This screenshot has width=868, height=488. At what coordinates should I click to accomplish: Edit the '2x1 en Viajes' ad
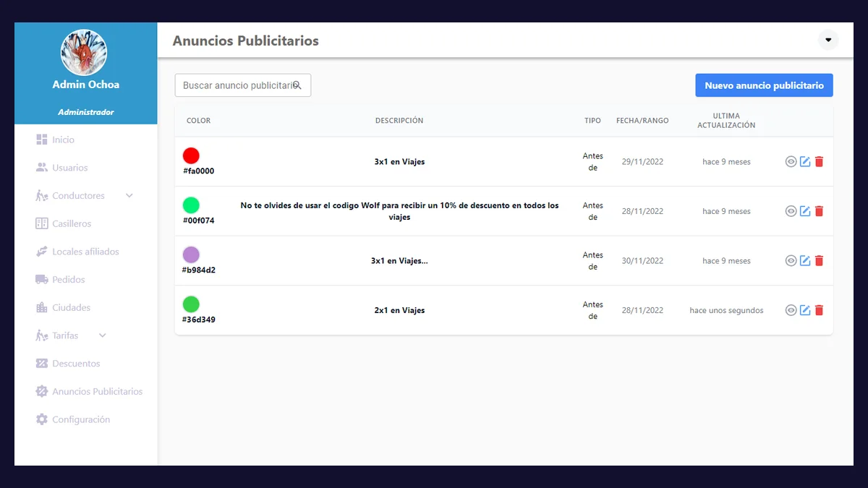tap(805, 310)
